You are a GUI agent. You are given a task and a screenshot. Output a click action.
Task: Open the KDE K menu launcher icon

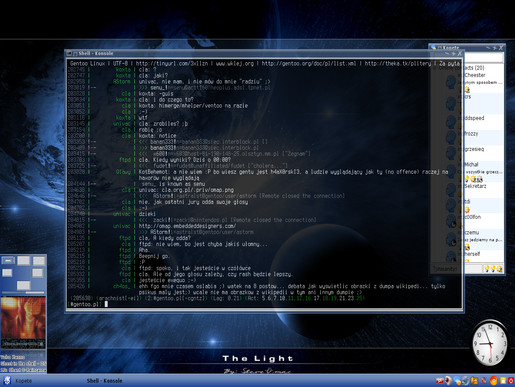(x=7, y=380)
